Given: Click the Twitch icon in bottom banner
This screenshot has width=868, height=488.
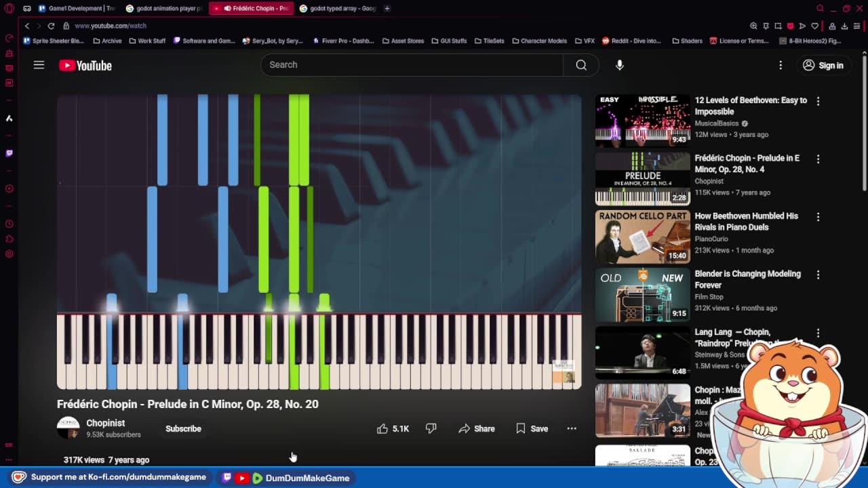Looking at the screenshot, I should 227,478.
